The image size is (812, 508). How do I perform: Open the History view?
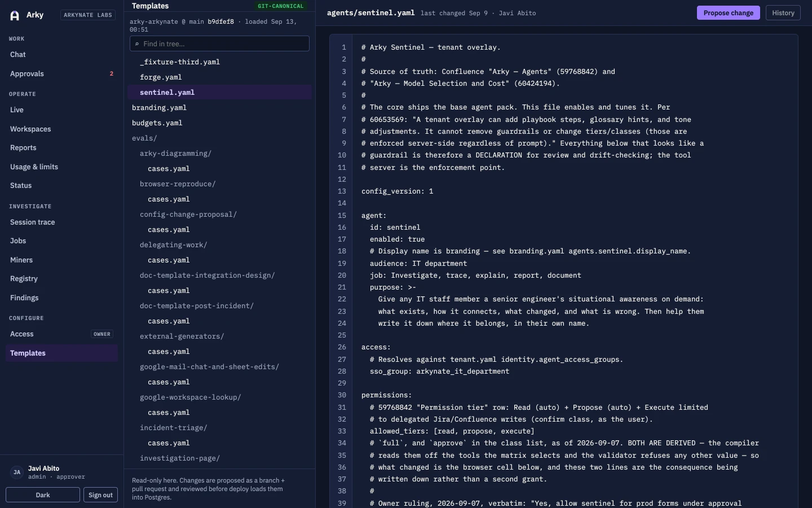(x=783, y=13)
